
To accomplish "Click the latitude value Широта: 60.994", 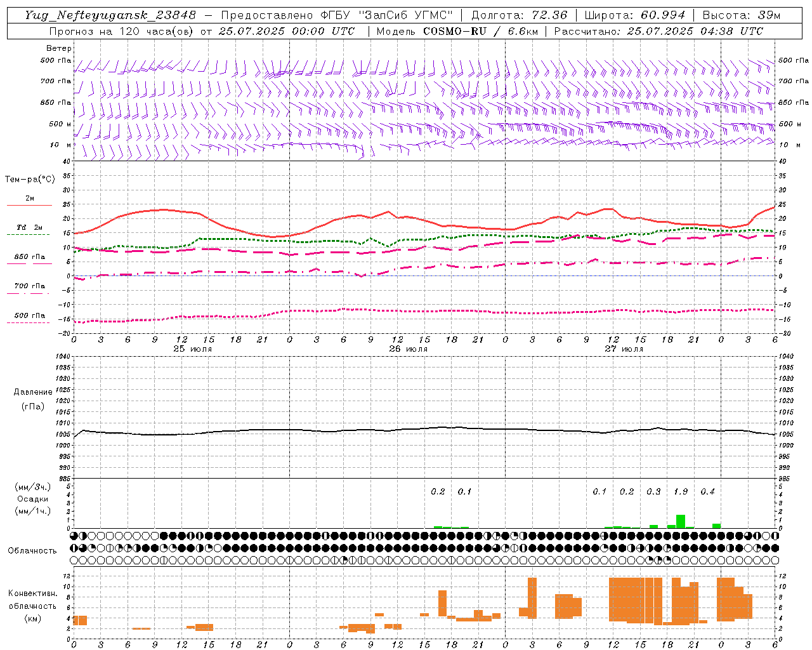I will 634,15.
